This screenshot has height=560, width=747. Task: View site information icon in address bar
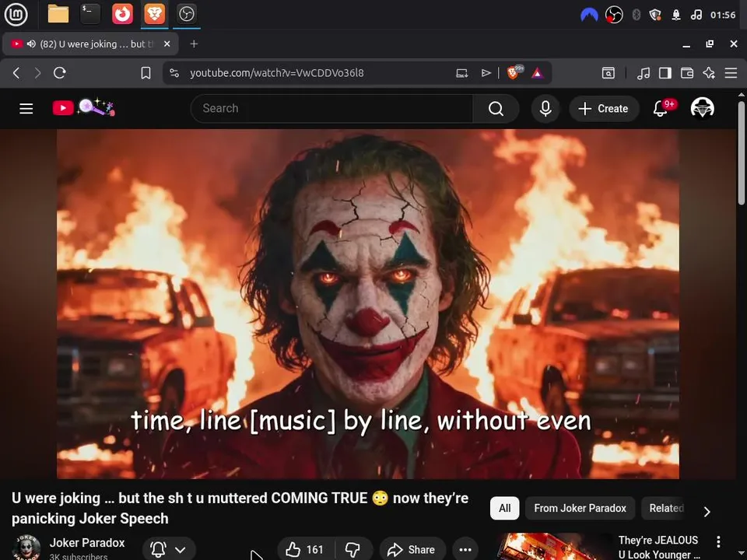(x=174, y=73)
